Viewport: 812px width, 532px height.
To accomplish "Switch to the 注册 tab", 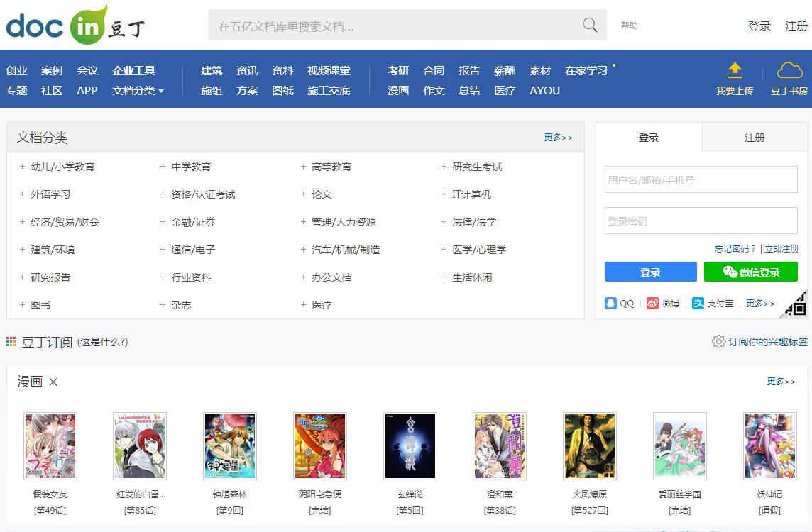I will (x=755, y=138).
